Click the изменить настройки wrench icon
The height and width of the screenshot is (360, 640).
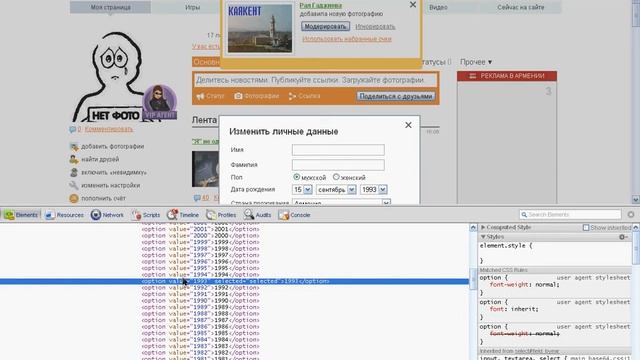(x=74, y=185)
